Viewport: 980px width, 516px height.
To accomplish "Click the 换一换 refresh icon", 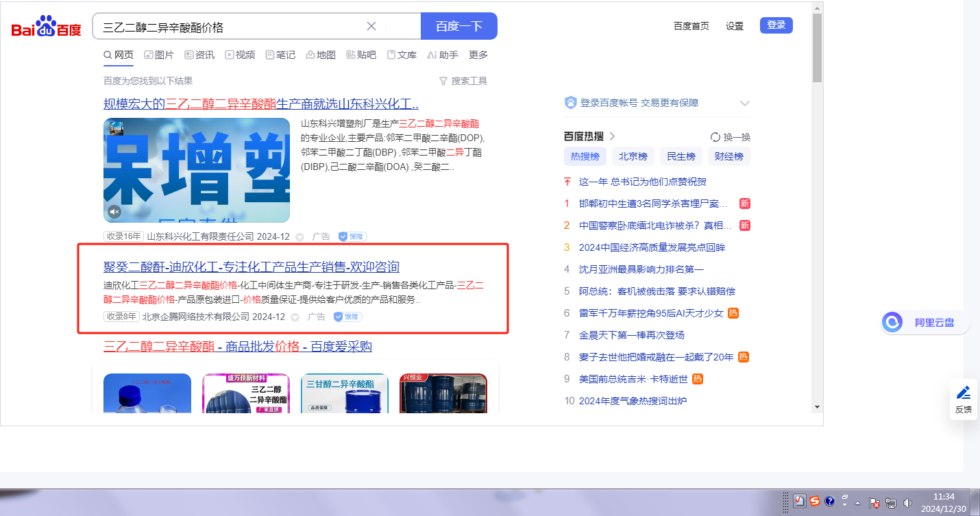I will [715, 137].
